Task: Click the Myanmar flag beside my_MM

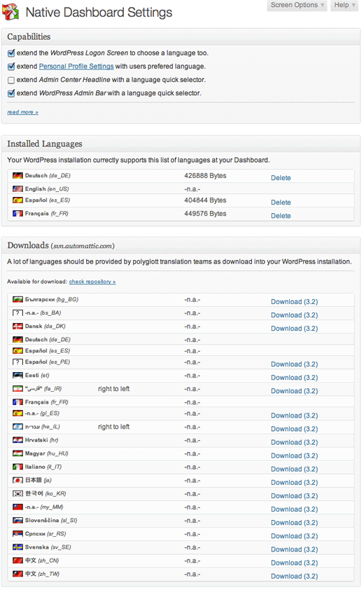Action: point(17,507)
